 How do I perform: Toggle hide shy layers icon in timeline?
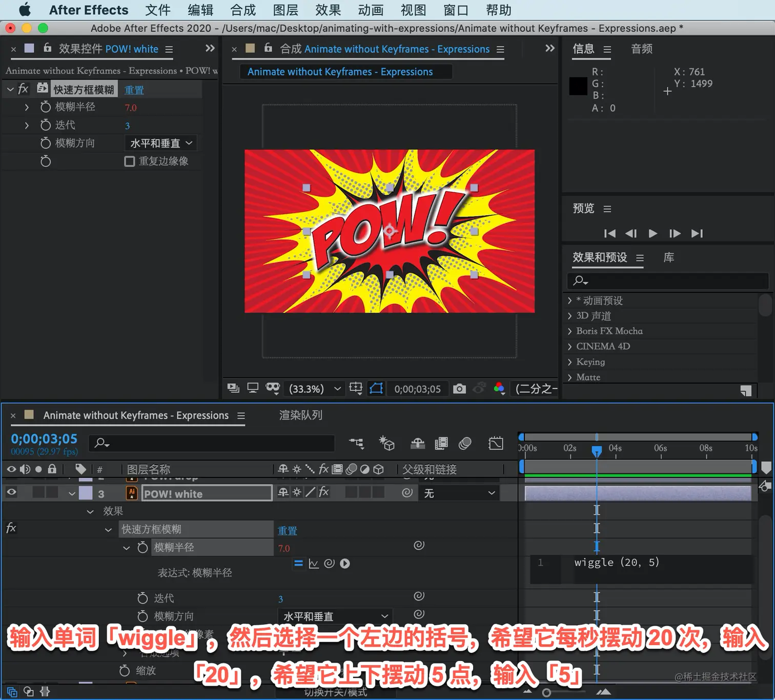pos(418,443)
